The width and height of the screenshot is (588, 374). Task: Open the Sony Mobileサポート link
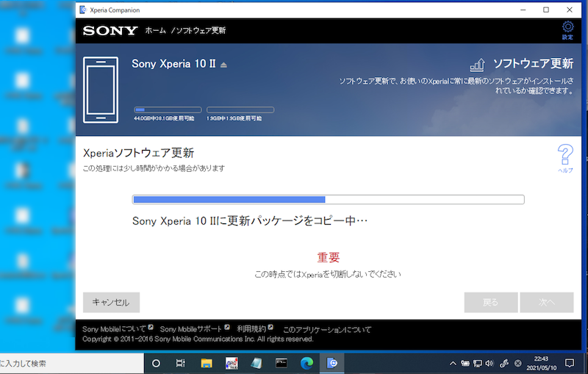pyautogui.click(x=191, y=330)
